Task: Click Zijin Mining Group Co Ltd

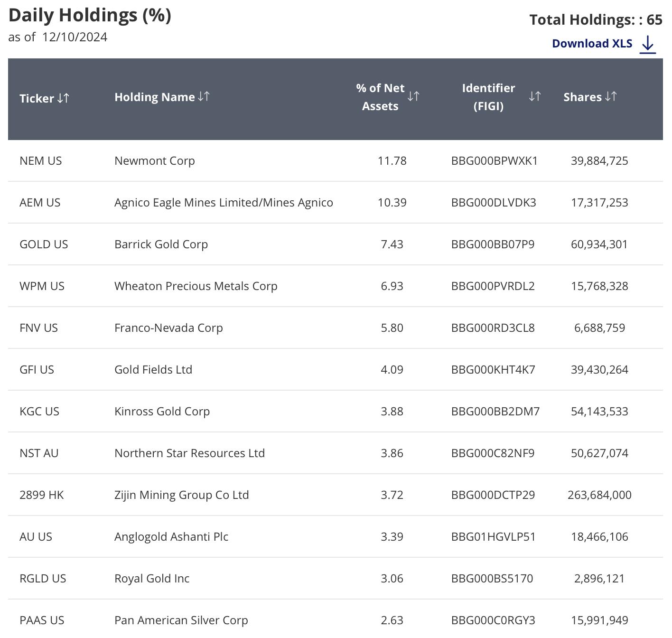Action: pos(181,495)
